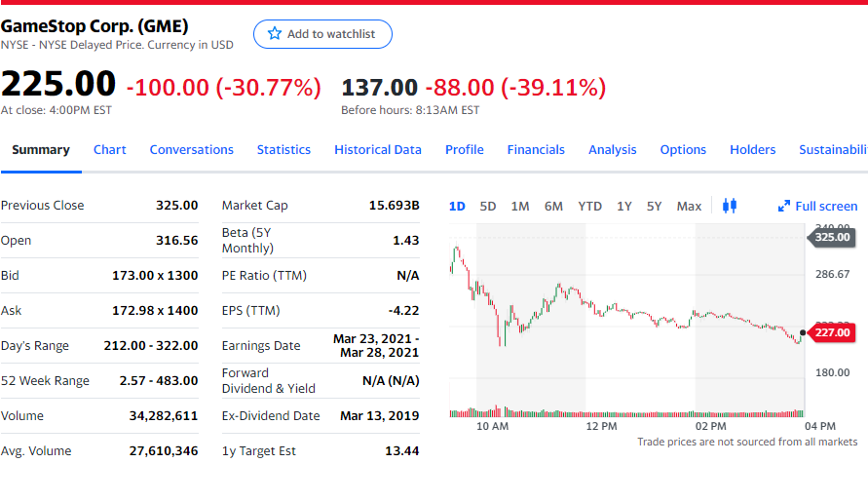
Task: Show the 1M chart range
Action: click(x=520, y=206)
